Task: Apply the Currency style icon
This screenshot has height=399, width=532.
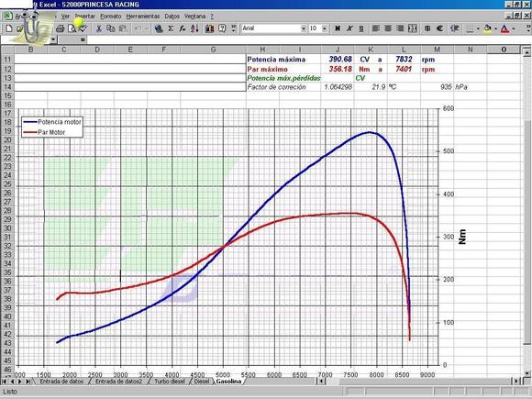Action: 427,28
